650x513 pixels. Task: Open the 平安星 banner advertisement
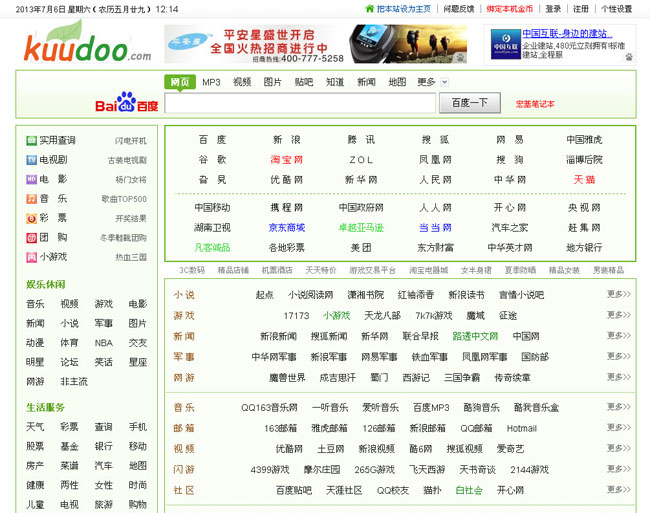[315, 44]
